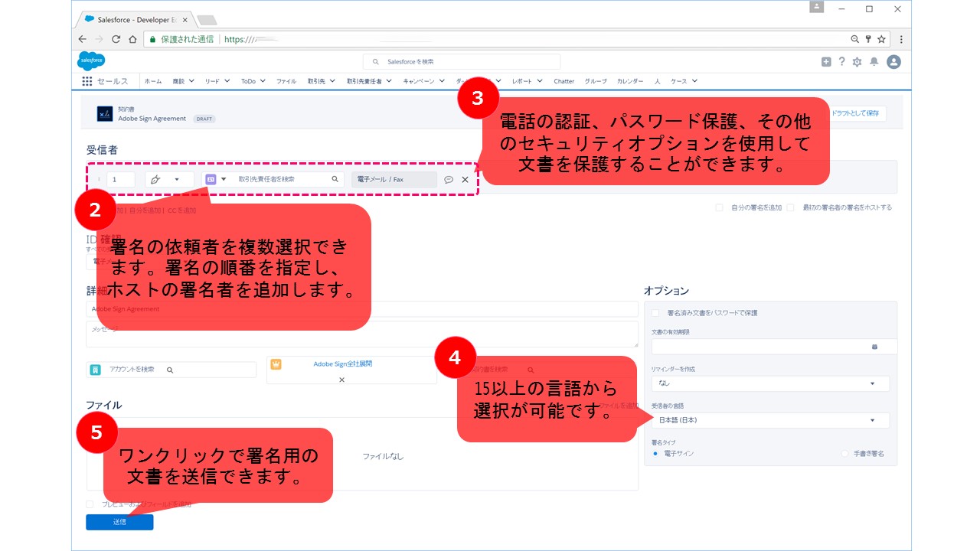Open Chrome three-dot menu
The height and width of the screenshot is (551, 980).
pos(901,39)
